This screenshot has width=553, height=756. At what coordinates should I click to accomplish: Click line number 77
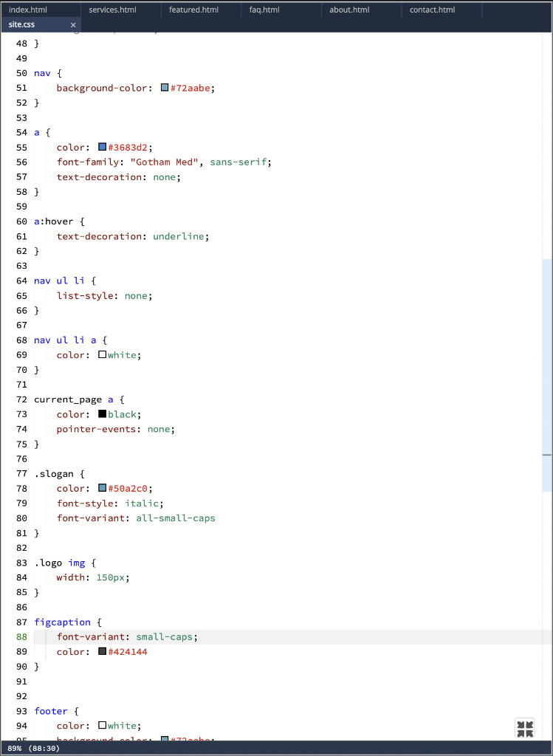point(21,474)
